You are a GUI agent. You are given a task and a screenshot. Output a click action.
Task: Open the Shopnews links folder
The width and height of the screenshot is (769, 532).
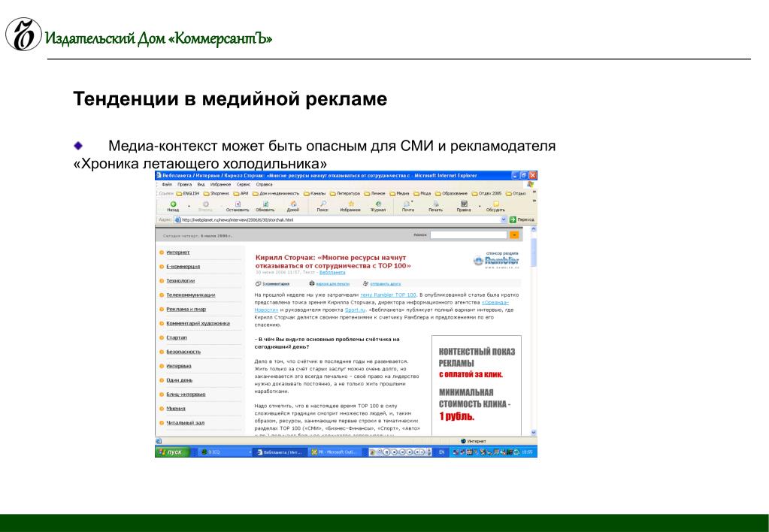click(x=216, y=194)
